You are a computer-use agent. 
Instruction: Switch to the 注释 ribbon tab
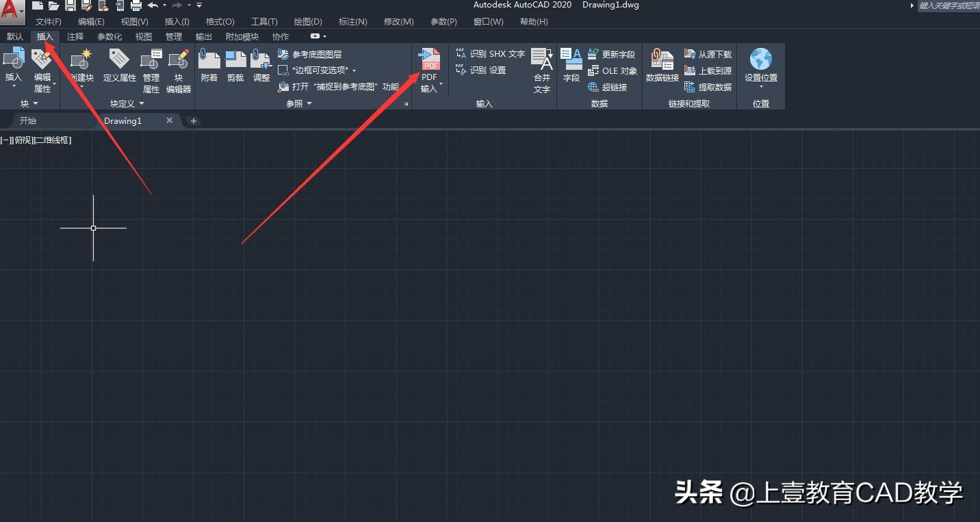tap(75, 36)
